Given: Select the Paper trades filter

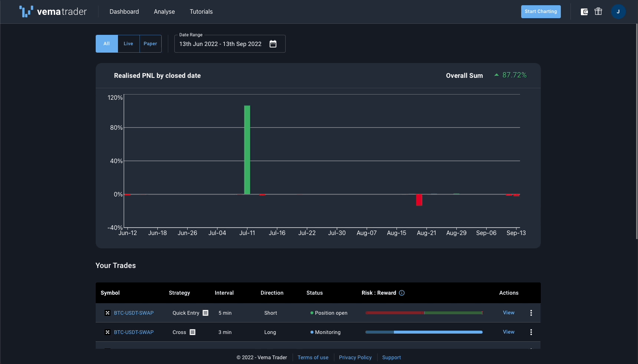Looking at the screenshot, I should (150, 44).
